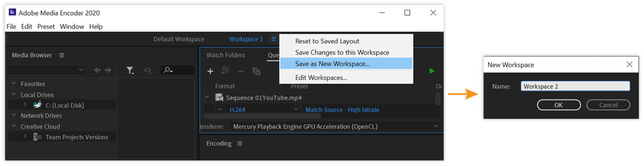
Task: Open the Renderer dropdown
Action: point(335,127)
